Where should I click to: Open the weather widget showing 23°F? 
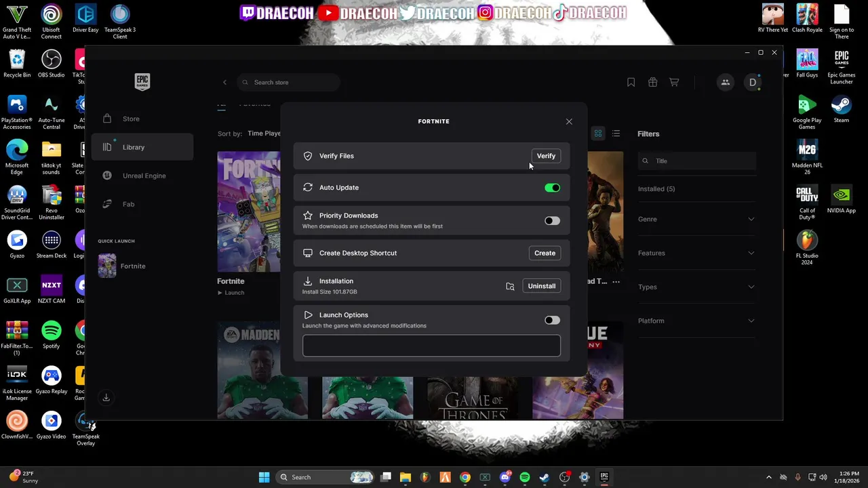[x=24, y=477]
